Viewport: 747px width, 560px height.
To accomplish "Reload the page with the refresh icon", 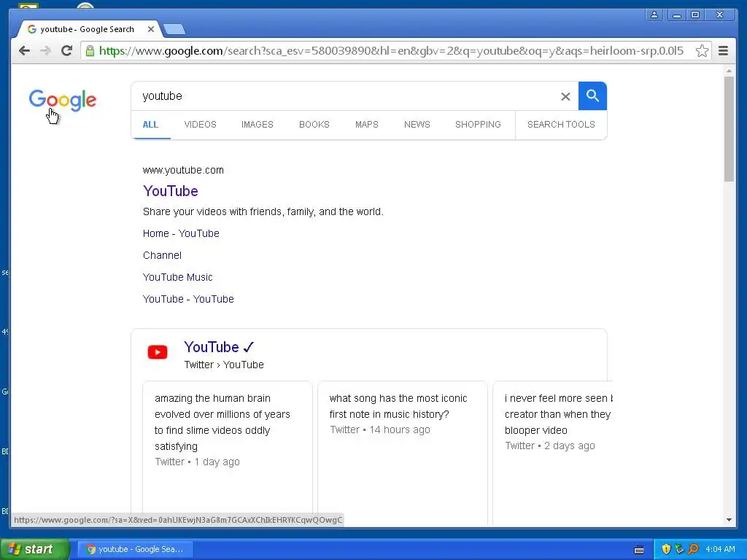I will (66, 50).
